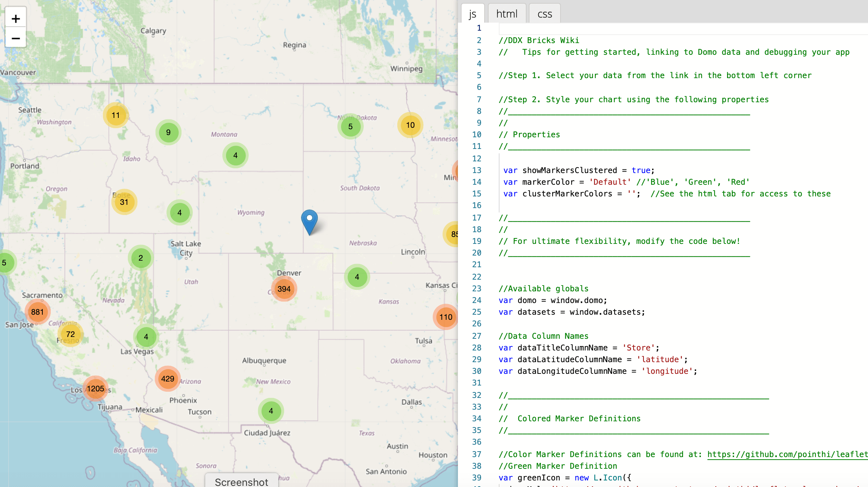Image resolution: width=868 pixels, height=487 pixels.
Task: Expand the 881 cluster near Sacramento
Action: point(37,312)
